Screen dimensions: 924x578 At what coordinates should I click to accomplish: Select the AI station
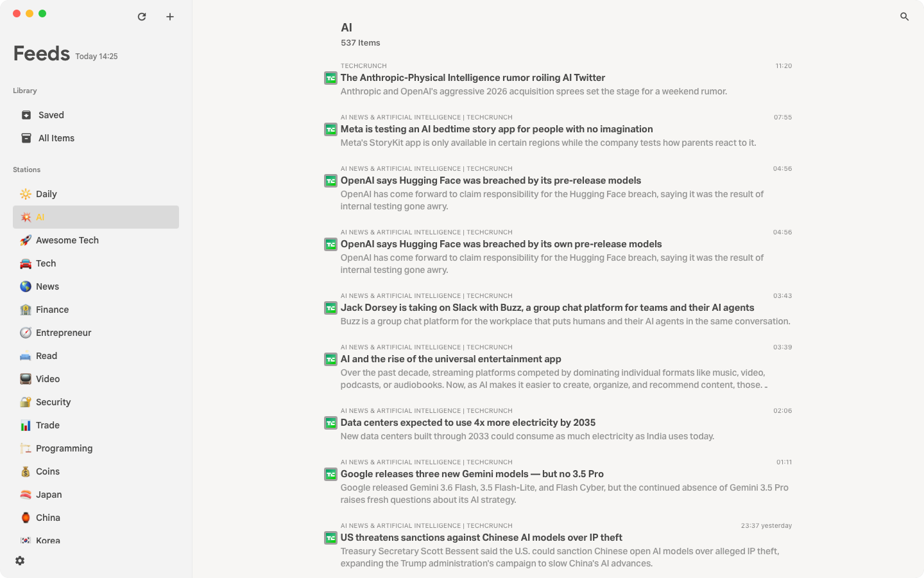coord(96,217)
